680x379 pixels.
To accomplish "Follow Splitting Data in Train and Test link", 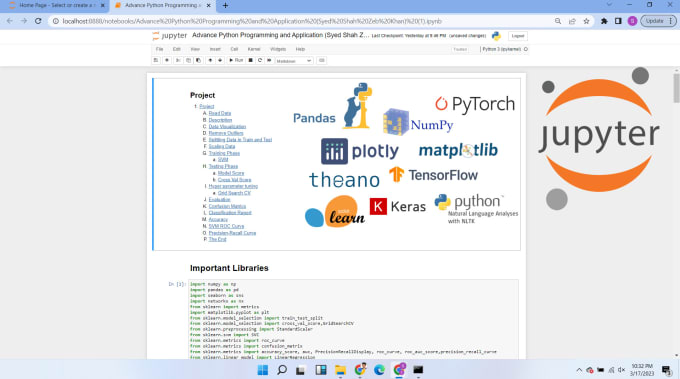I will (240, 140).
